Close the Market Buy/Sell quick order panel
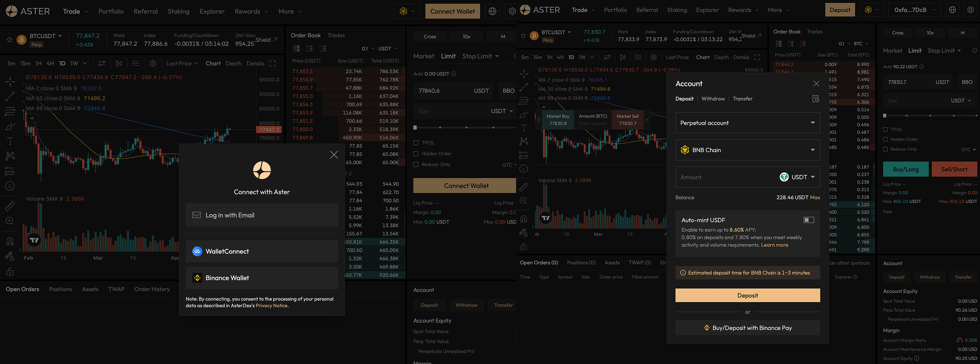Image resolution: width=980 pixels, height=364 pixels. 647,120
